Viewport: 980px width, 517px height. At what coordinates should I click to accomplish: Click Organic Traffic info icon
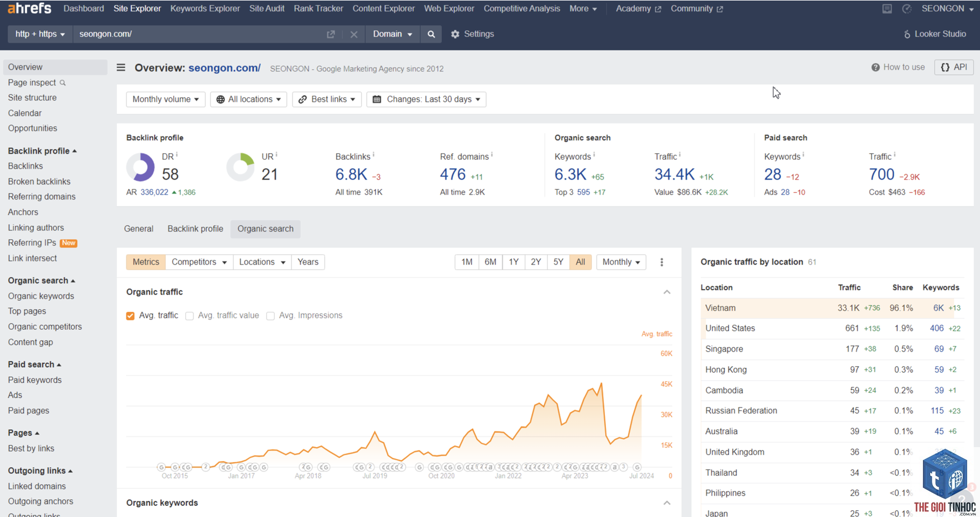pyautogui.click(x=680, y=154)
